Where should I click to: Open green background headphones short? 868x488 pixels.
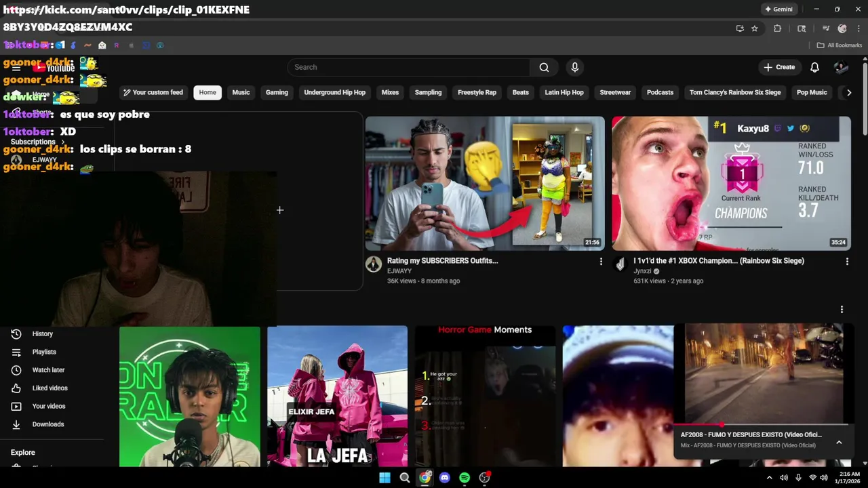[190, 396]
